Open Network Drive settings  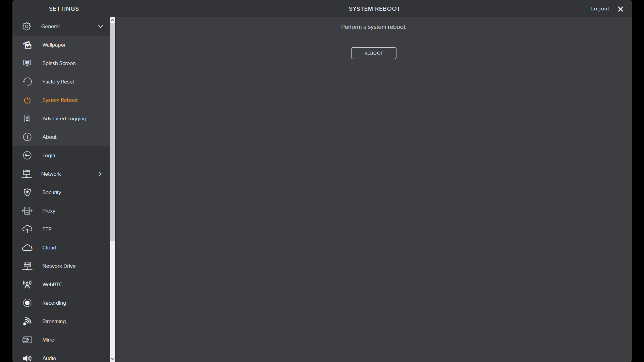[61, 266]
